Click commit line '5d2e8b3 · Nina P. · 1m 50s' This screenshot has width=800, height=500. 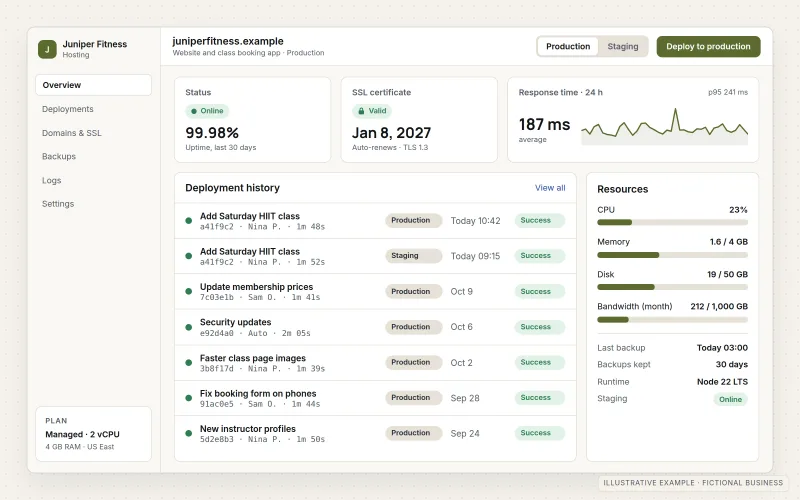coord(262,439)
